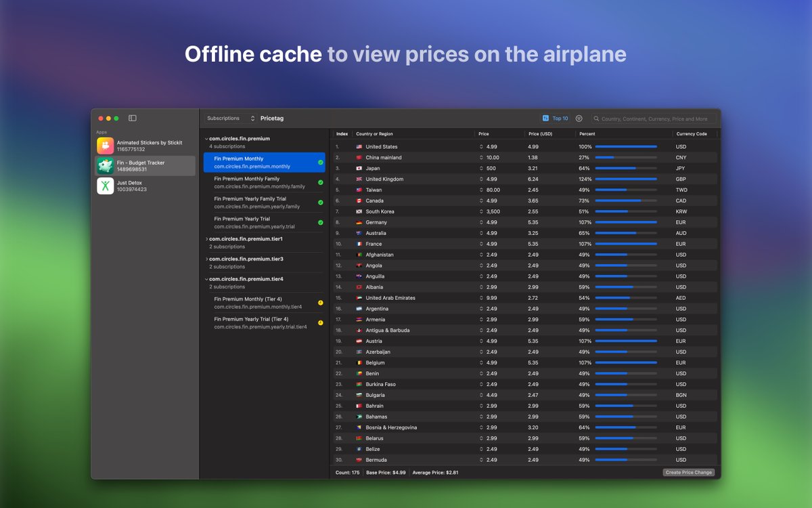Adjust the price stepper for United States
812x508 pixels.
click(x=482, y=146)
